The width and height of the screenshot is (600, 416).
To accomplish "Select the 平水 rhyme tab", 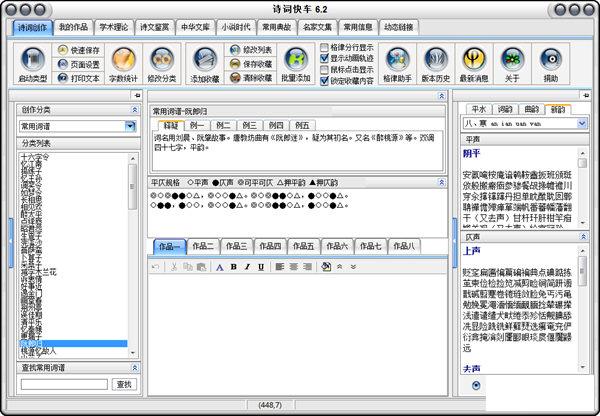I will [479, 109].
